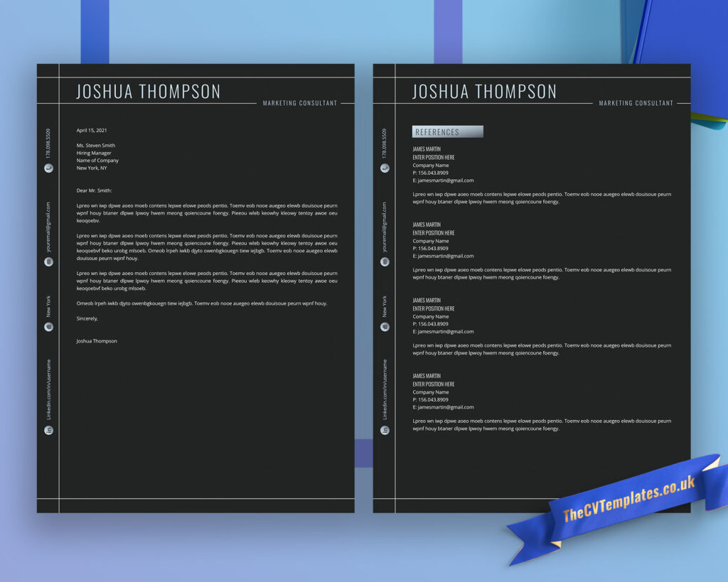Screen dimensions: 728x582
Task: Click the LinkedIn icon on the references page
Action: pos(385,429)
